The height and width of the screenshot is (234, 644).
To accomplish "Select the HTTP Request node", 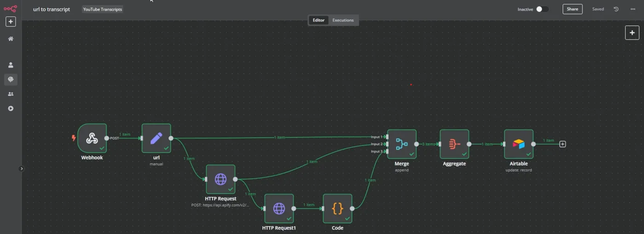I will click(221, 179).
